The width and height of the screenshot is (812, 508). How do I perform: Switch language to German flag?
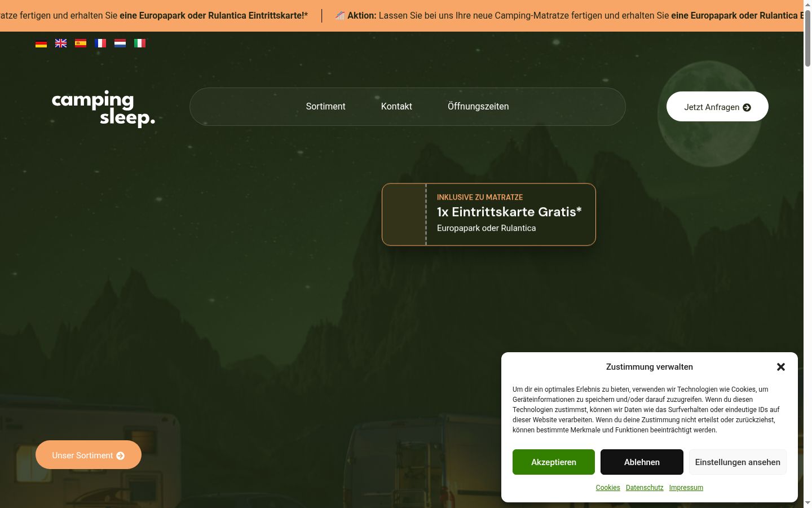[41, 43]
